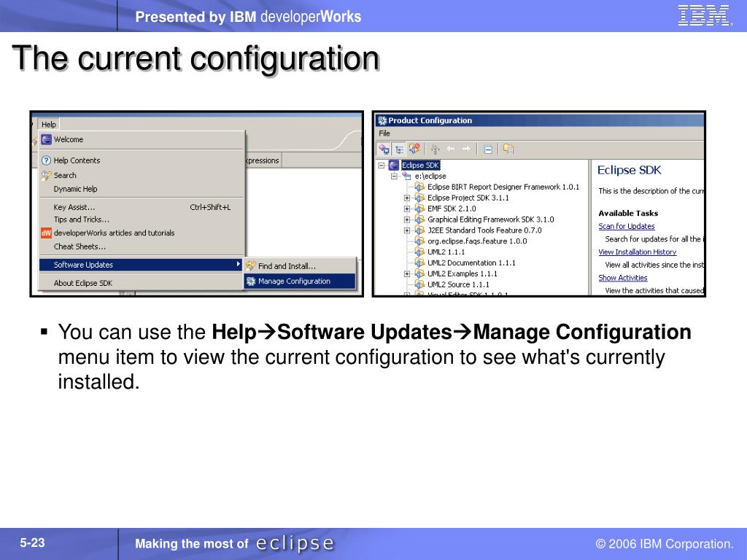Expand the Graphical Editing Framework SDK 3.1.0 node

(x=407, y=219)
